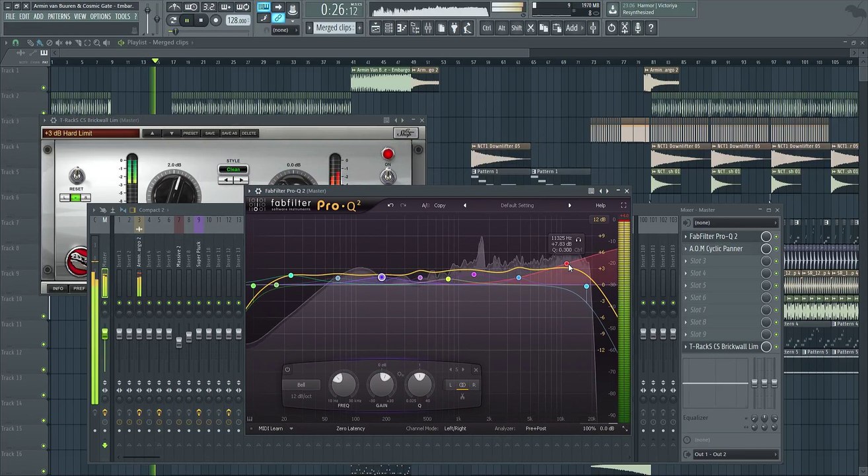868x476 pixels.
Task: Open the TOOLS menu
Action: click(123, 17)
